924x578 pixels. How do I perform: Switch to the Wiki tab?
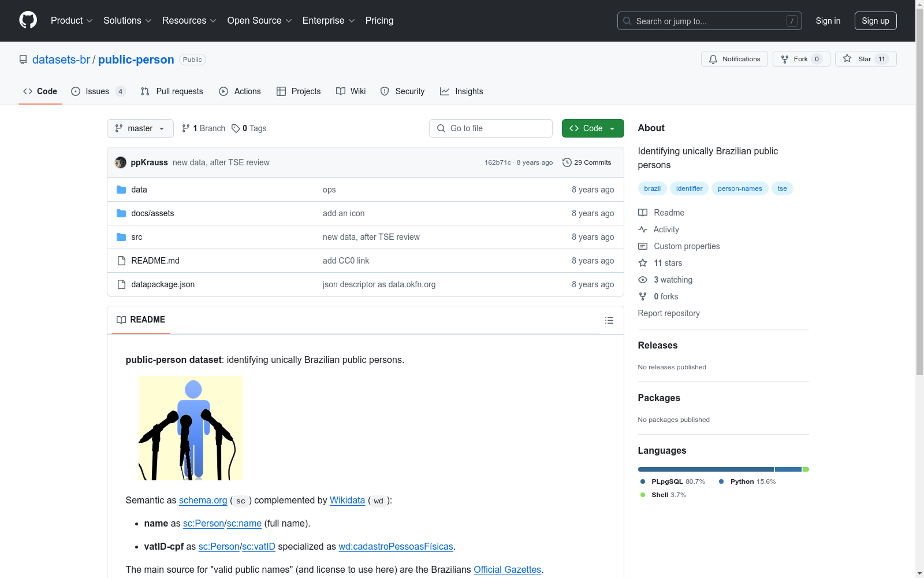351,91
